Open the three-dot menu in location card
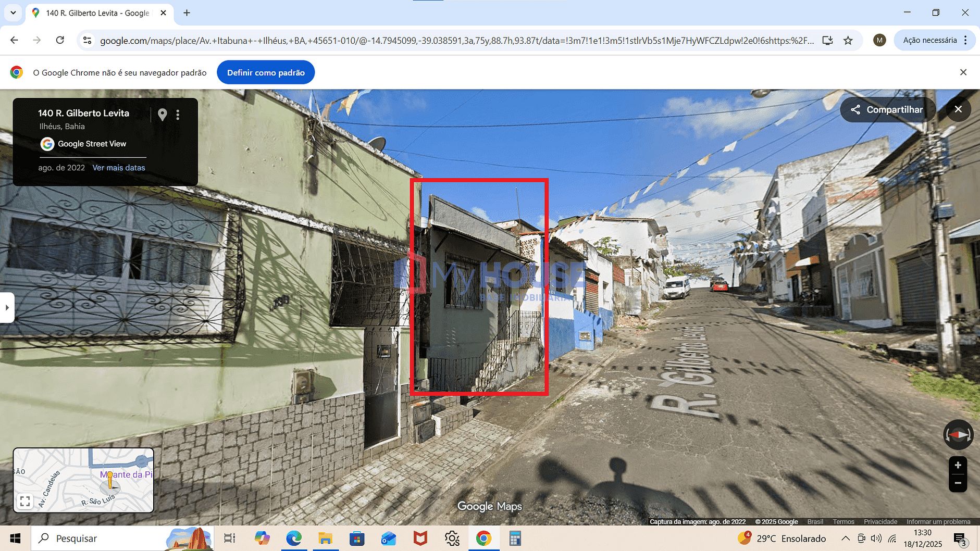 pos(178,115)
